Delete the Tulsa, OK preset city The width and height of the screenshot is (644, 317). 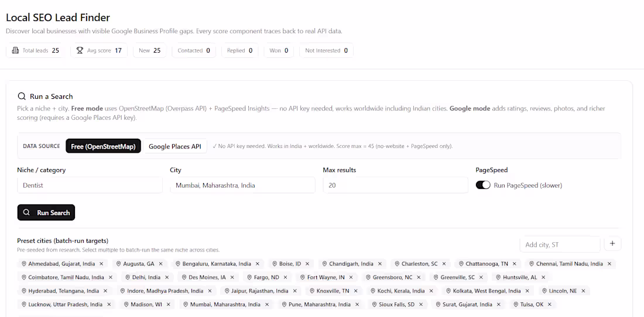550,304
